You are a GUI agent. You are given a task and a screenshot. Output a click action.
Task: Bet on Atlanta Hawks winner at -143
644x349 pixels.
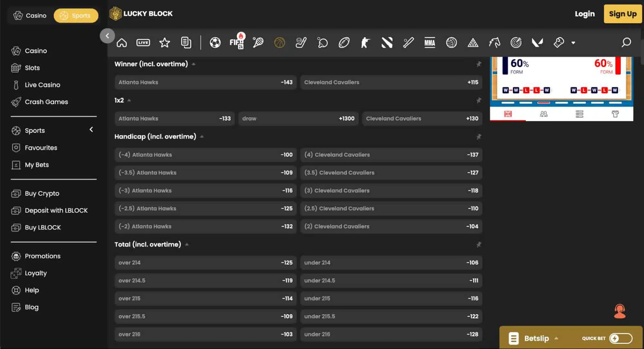pos(206,82)
